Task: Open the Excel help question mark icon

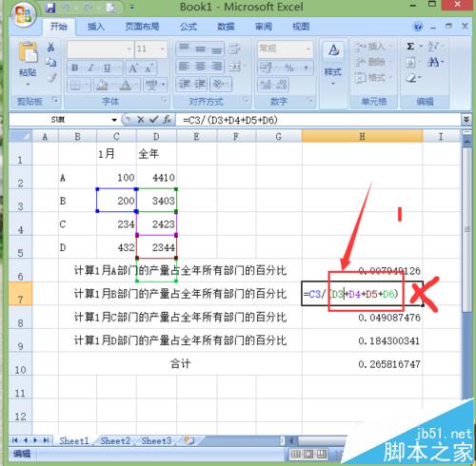Action: click(x=418, y=27)
